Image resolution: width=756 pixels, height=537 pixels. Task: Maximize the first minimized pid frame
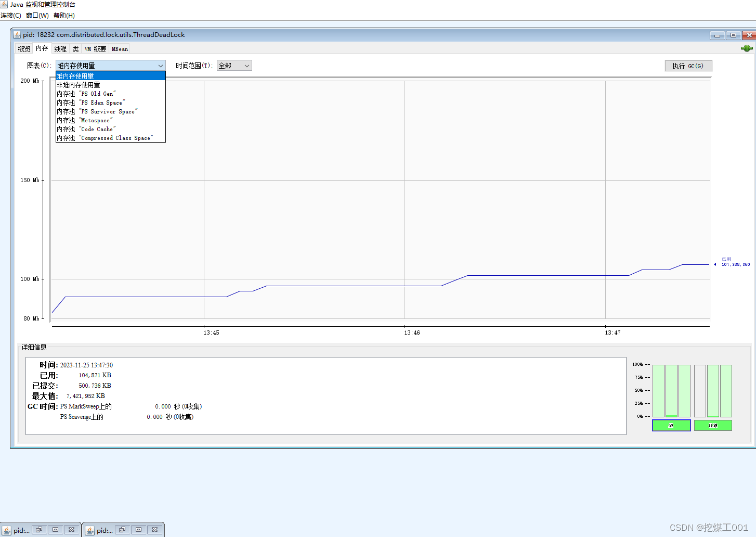55,530
